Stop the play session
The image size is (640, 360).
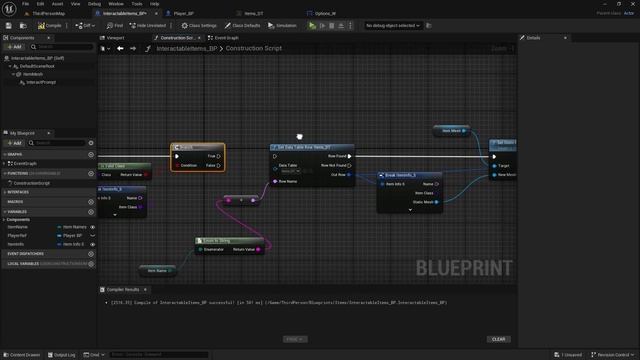[331, 25]
